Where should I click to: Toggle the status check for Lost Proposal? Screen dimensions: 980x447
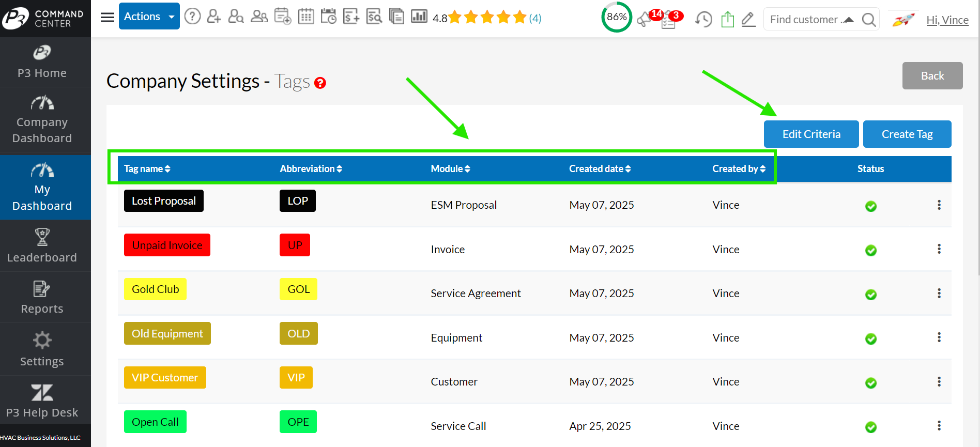[x=870, y=206]
